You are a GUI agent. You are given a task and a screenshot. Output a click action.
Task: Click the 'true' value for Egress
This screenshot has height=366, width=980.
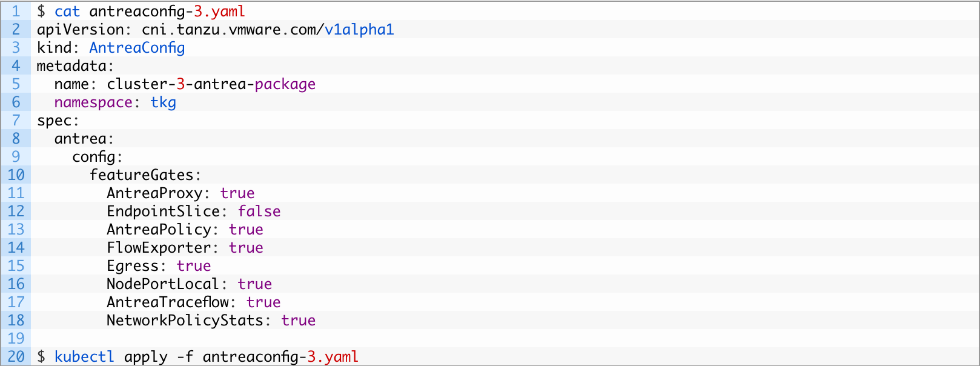coord(193,266)
